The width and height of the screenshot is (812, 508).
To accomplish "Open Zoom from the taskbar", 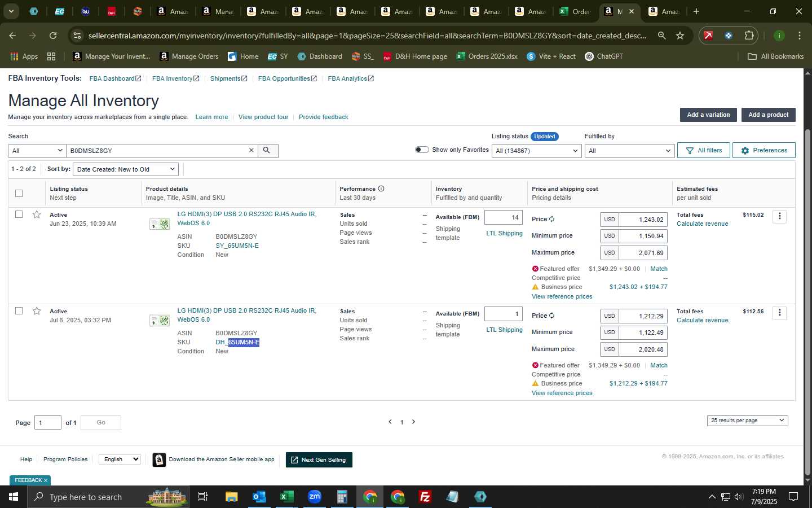I will click(314, 497).
